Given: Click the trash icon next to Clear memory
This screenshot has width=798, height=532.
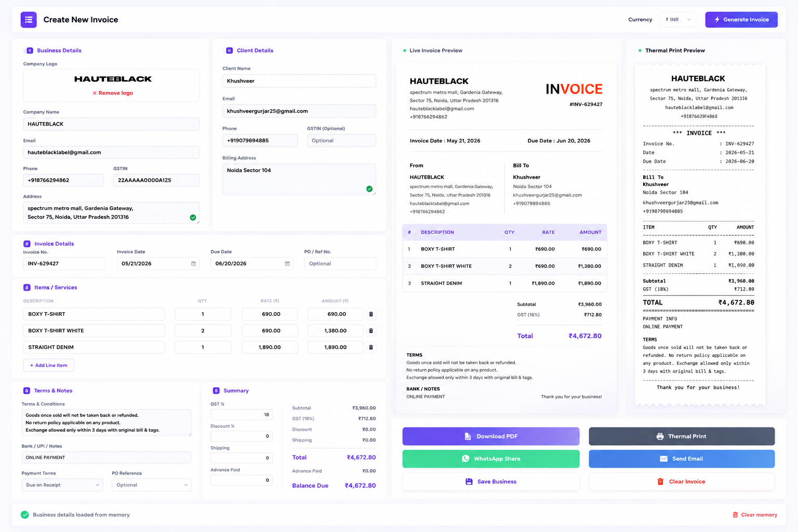Looking at the screenshot, I should click(x=735, y=515).
